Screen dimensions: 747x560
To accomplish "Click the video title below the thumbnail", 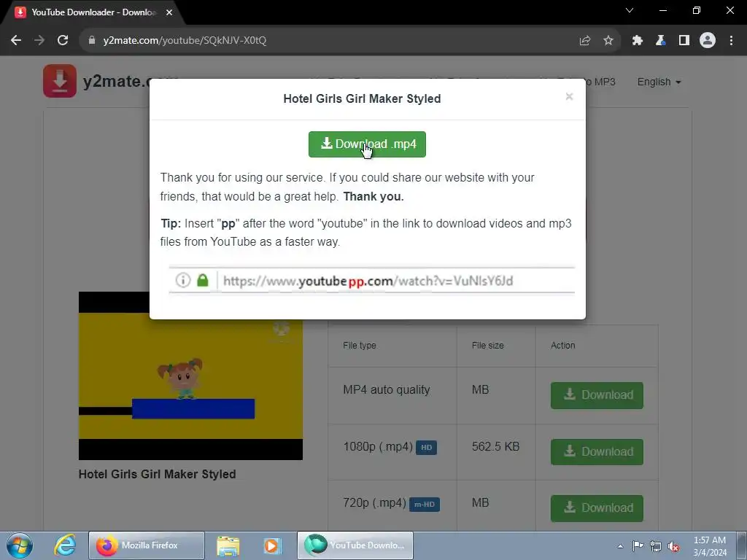I will click(x=158, y=474).
